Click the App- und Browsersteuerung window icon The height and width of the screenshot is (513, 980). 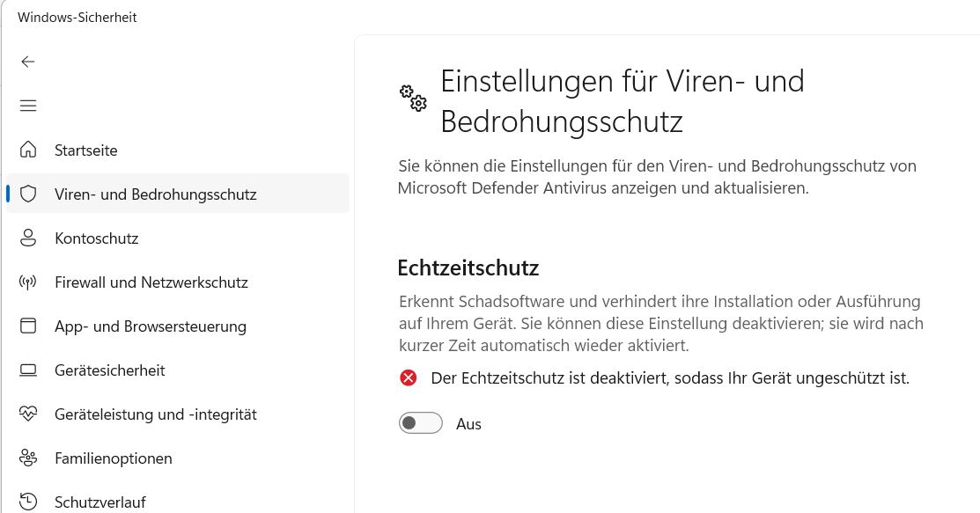(28, 326)
